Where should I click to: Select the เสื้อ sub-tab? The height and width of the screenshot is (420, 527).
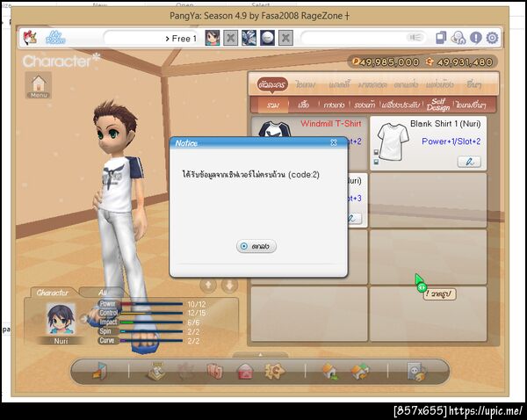click(304, 105)
